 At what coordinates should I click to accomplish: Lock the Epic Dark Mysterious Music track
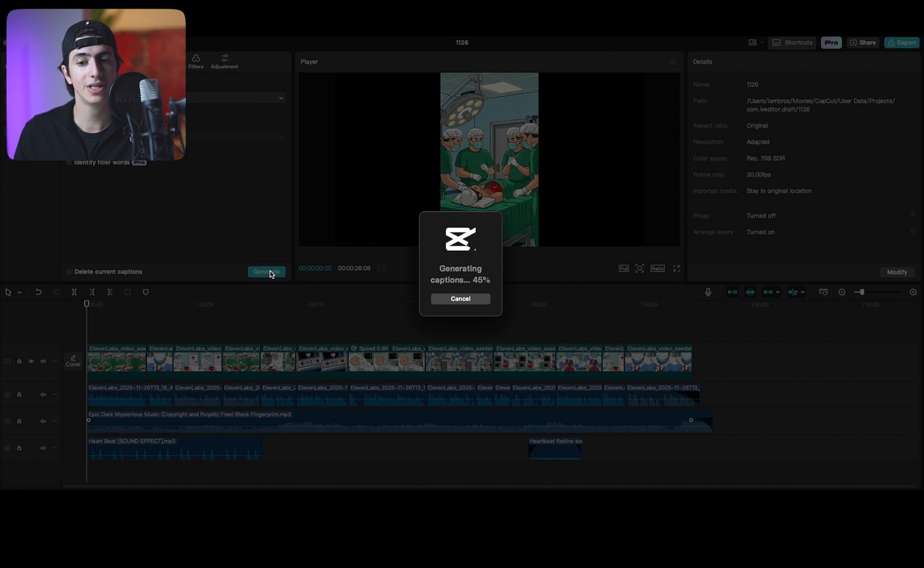coord(19,421)
